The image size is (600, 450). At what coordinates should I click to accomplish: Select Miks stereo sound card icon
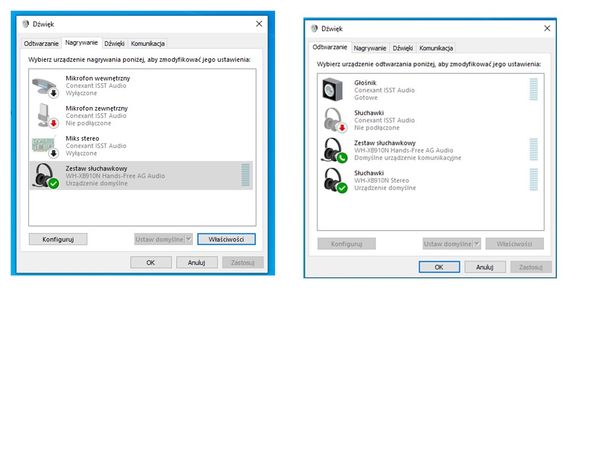click(x=46, y=145)
